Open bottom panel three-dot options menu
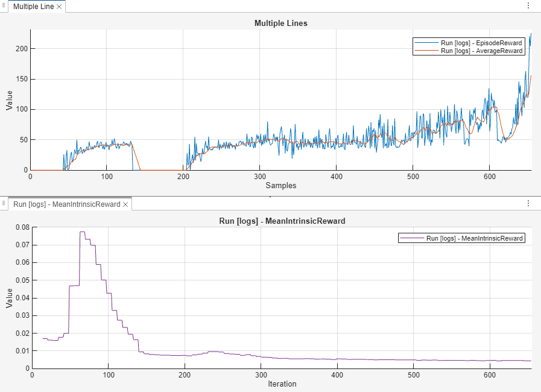 (528, 204)
